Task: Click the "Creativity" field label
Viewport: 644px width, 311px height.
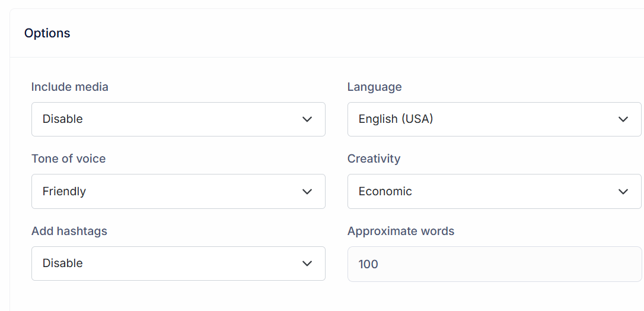Action: (x=374, y=159)
